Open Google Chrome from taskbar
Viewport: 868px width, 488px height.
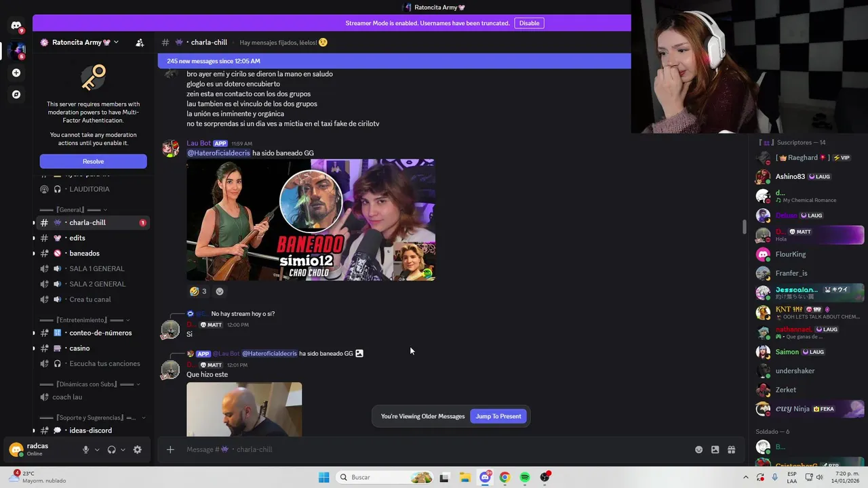505,477
